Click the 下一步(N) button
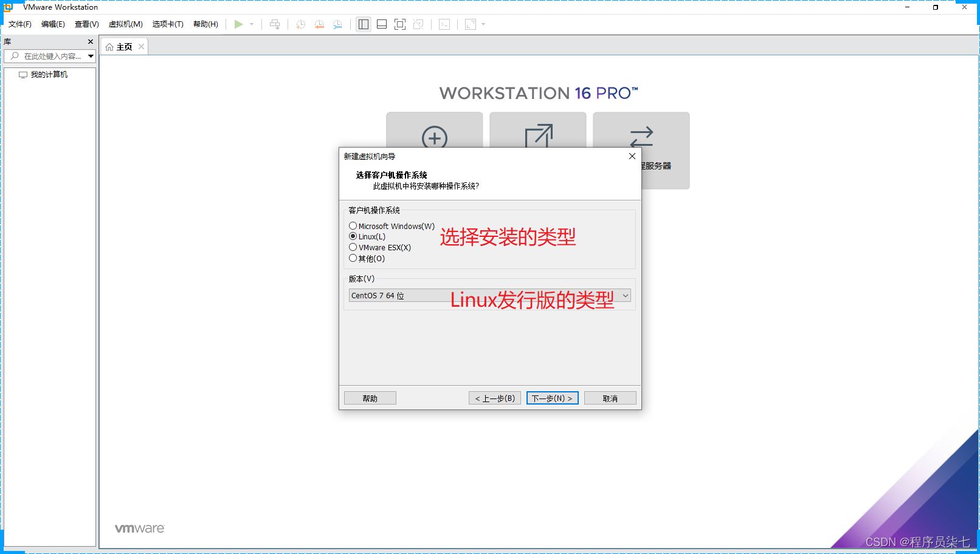Image resolution: width=980 pixels, height=554 pixels. pos(551,398)
